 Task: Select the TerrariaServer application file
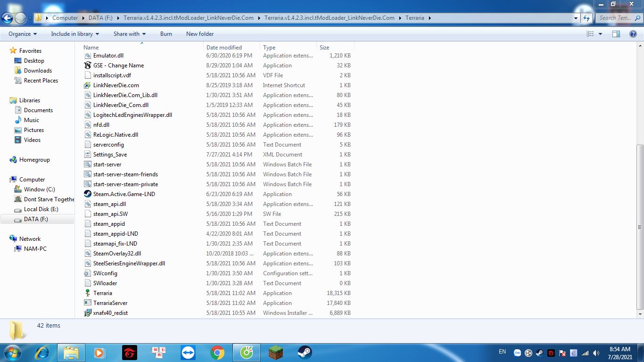point(110,303)
